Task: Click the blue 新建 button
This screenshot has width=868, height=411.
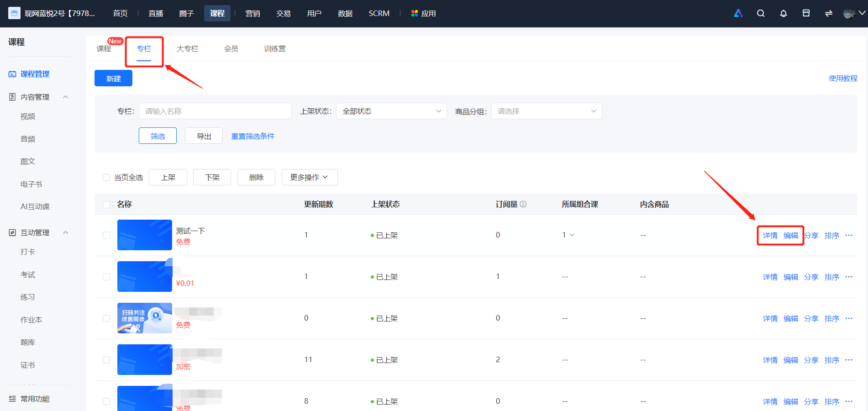Action: click(x=113, y=78)
